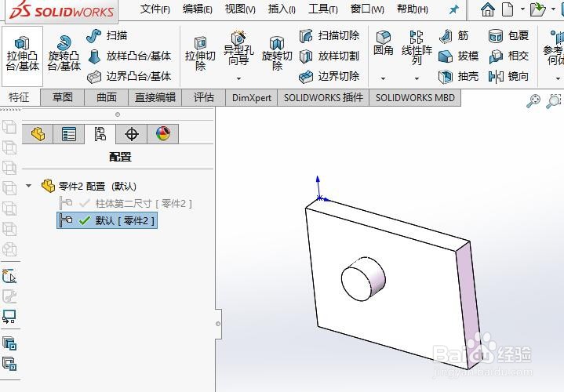Open dropdown arrow under Fillet
564x392 pixels.
[x=384, y=78]
